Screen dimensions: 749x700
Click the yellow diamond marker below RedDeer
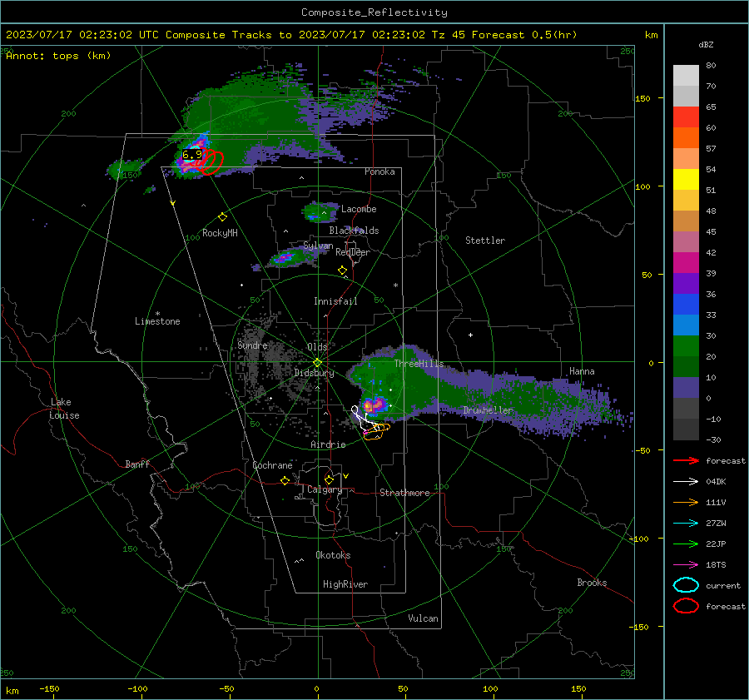click(342, 271)
